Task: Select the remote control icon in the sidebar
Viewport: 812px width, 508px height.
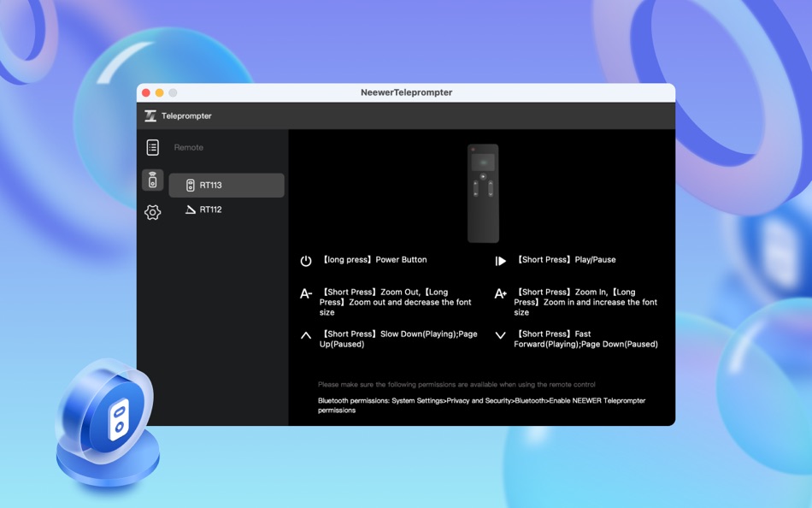Action: 153,180
